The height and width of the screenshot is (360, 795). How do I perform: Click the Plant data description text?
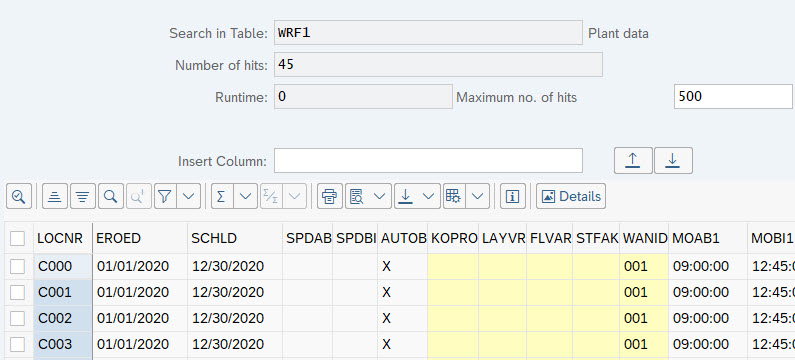(x=618, y=33)
